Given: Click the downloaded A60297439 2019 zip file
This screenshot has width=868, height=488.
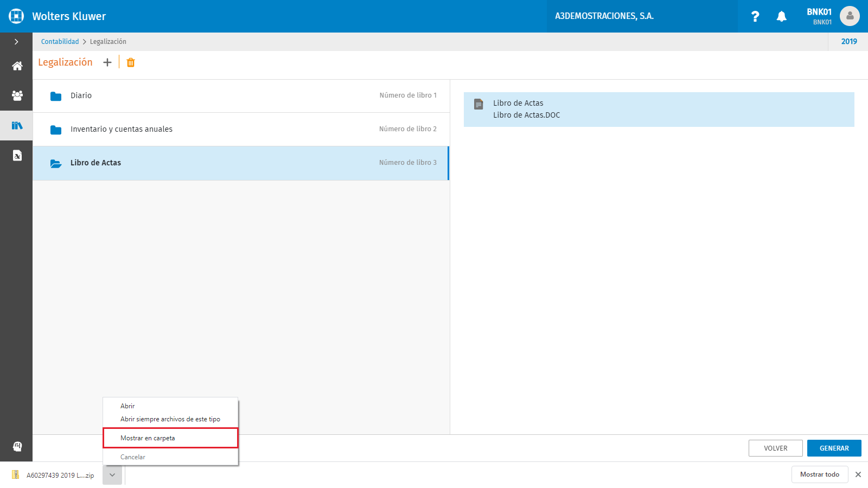Looking at the screenshot, I should 60,476.
